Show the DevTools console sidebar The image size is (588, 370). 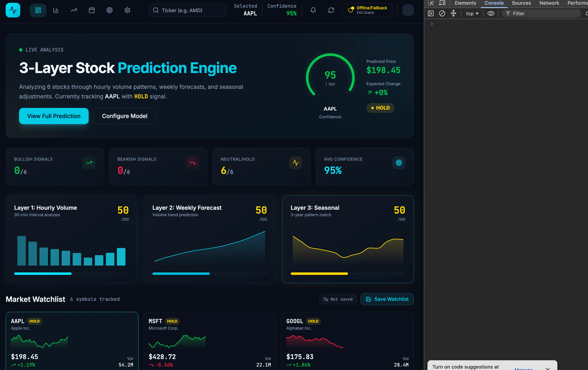pyautogui.click(x=431, y=13)
